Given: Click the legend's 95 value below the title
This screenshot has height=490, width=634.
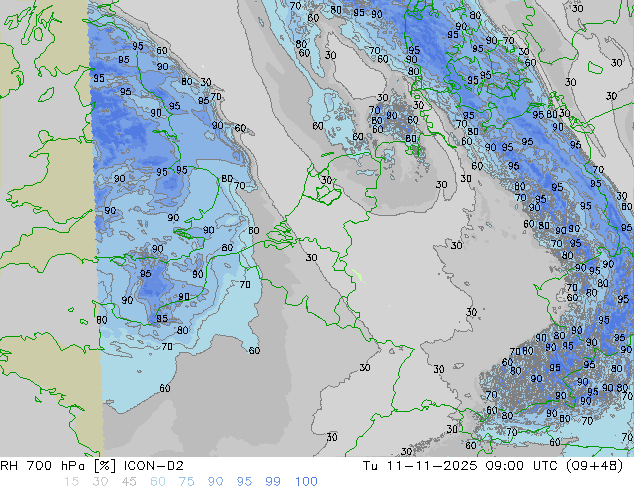Looking at the screenshot, I should click(x=244, y=482).
